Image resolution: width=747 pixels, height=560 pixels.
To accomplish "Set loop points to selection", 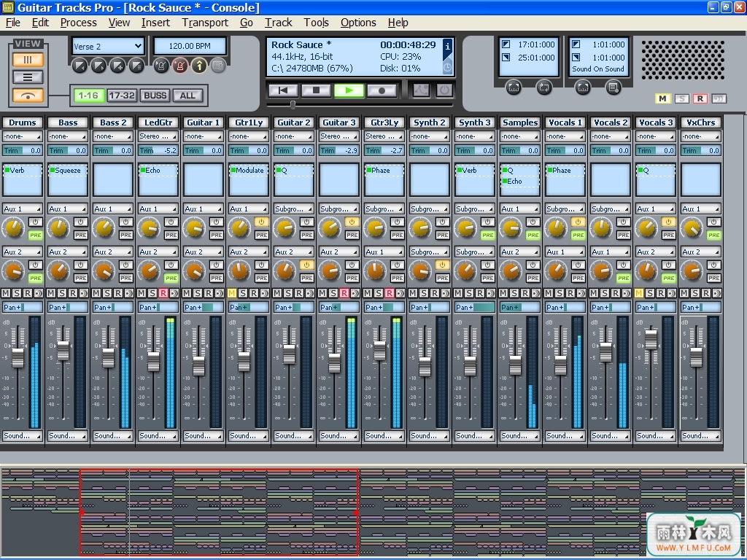I will 514,87.
